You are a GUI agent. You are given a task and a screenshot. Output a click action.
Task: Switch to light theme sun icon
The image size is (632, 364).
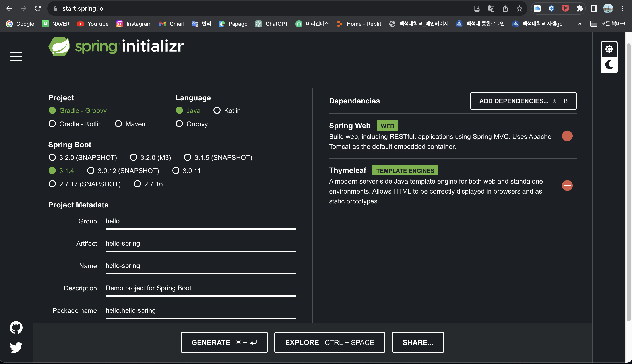(609, 49)
